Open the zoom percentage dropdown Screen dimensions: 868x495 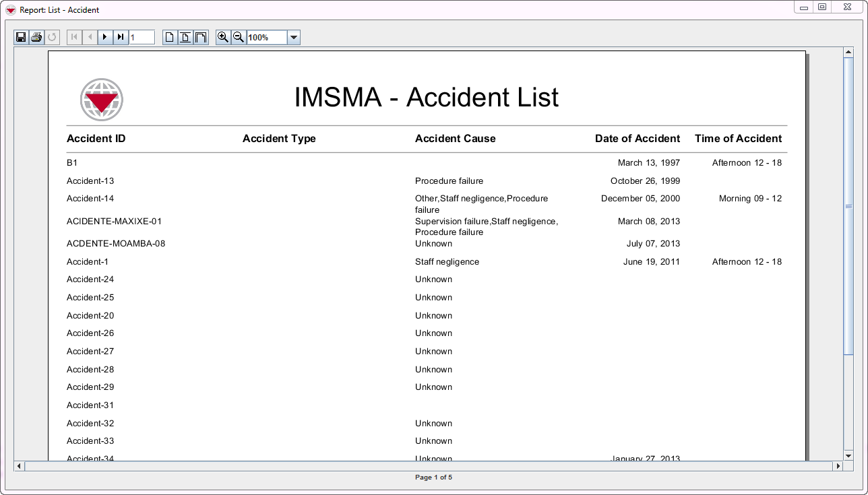(293, 37)
